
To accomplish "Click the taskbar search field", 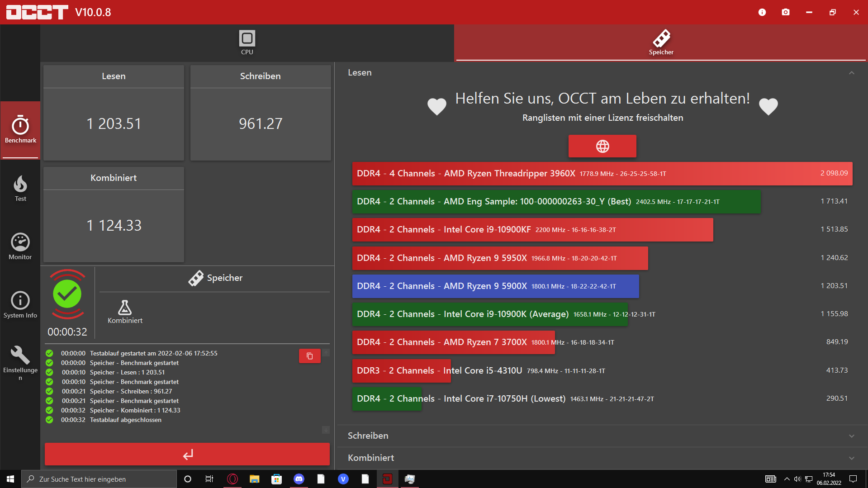I will coord(99,479).
